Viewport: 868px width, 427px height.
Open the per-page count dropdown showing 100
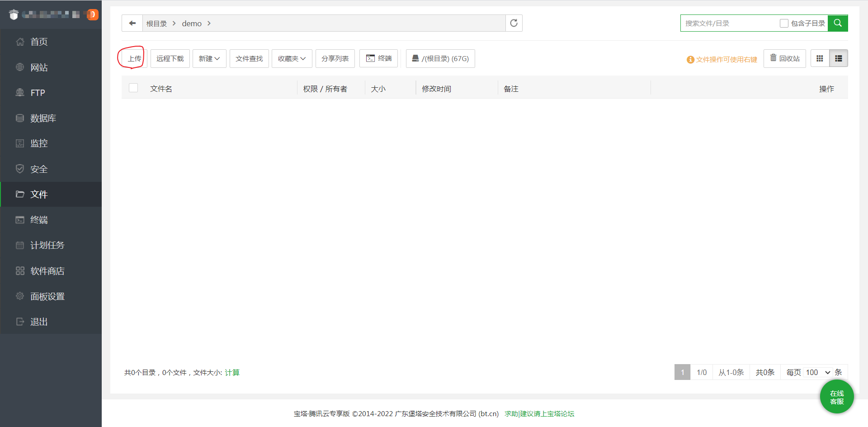pyautogui.click(x=816, y=372)
